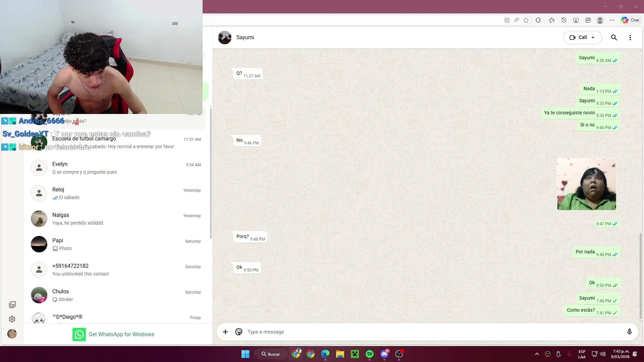The height and width of the screenshot is (362, 644).
Task: Open WhatsApp settings gear icon
Action: (x=12, y=319)
